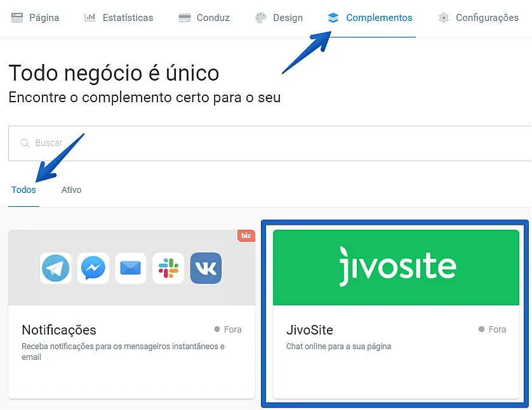Click the Telegram icon in Notificações
Image resolution: width=532 pixels, height=410 pixels.
(x=56, y=268)
